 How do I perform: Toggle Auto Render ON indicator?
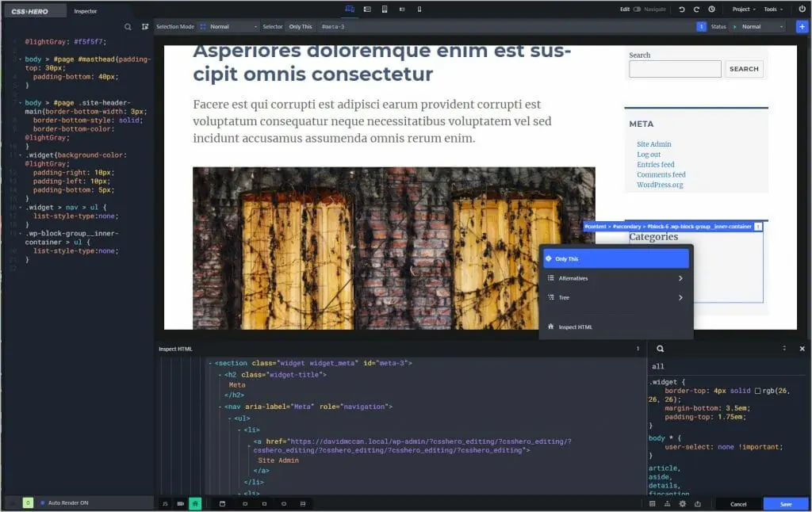[43, 503]
